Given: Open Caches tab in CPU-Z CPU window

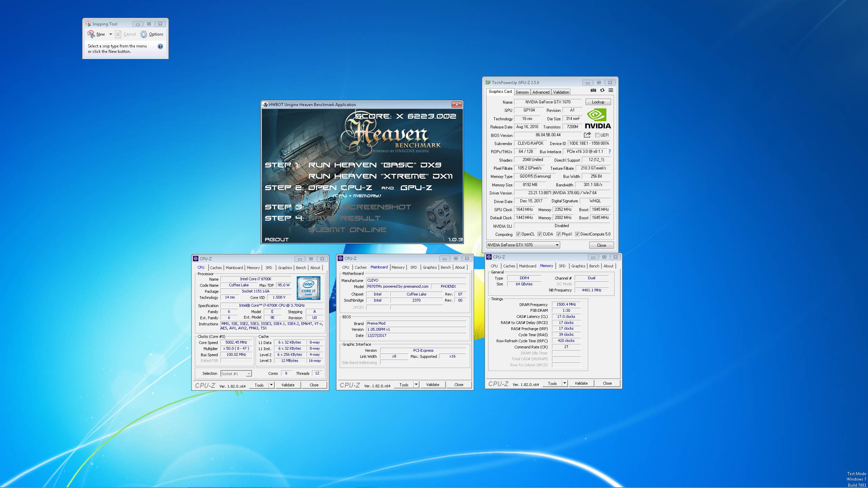Looking at the screenshot, I should pyautogui.click(x=216, y=268).
